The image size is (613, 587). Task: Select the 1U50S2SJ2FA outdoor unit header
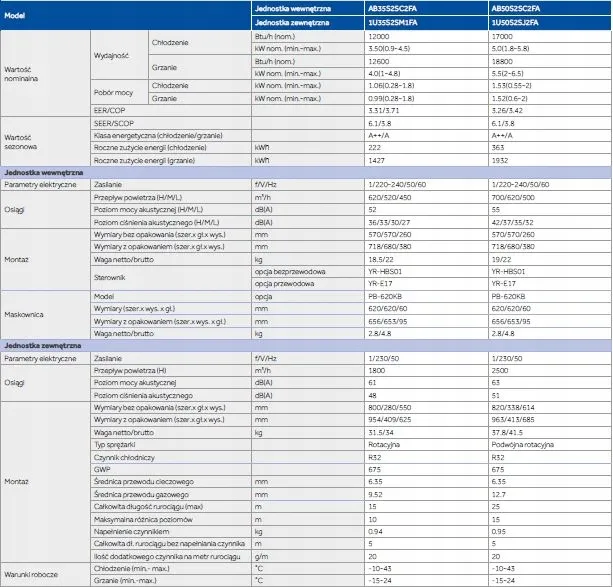click(x=550, y=23)
